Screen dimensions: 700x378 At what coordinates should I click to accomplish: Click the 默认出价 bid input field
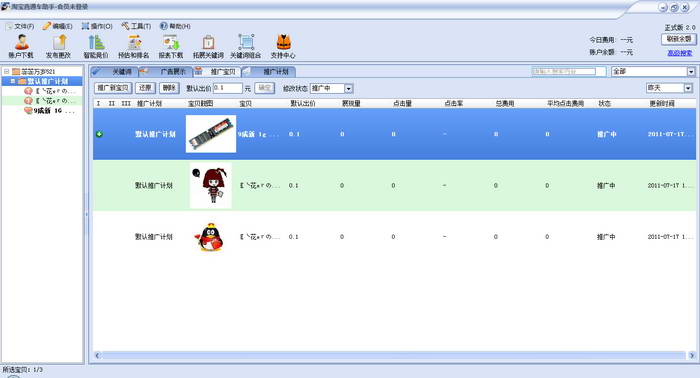click(228, 88)
